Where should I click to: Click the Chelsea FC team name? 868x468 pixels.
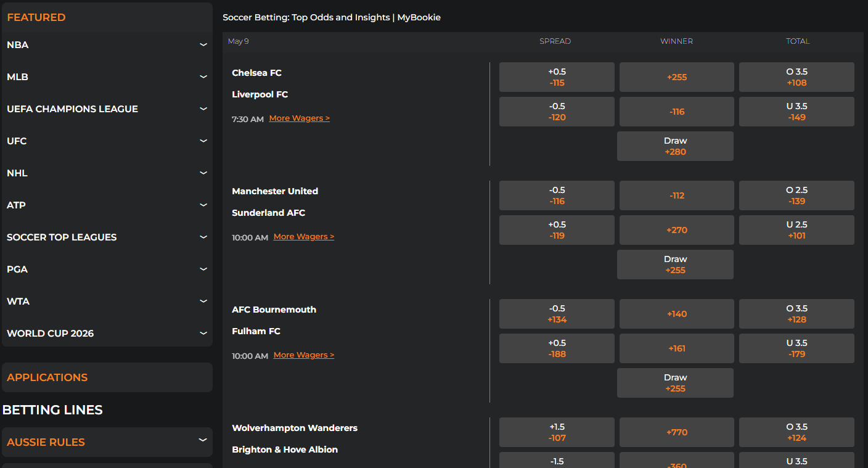pos(256,73)
